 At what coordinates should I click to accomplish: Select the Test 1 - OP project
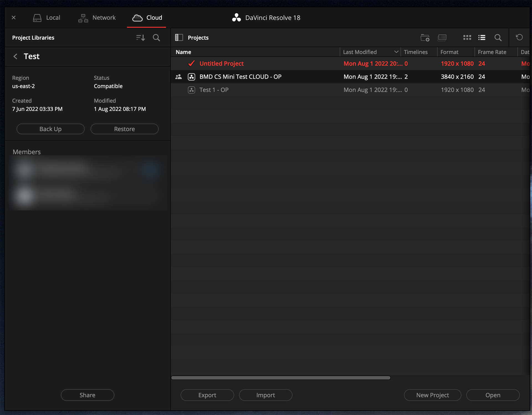pyautogui.click(x=350, y=90)
